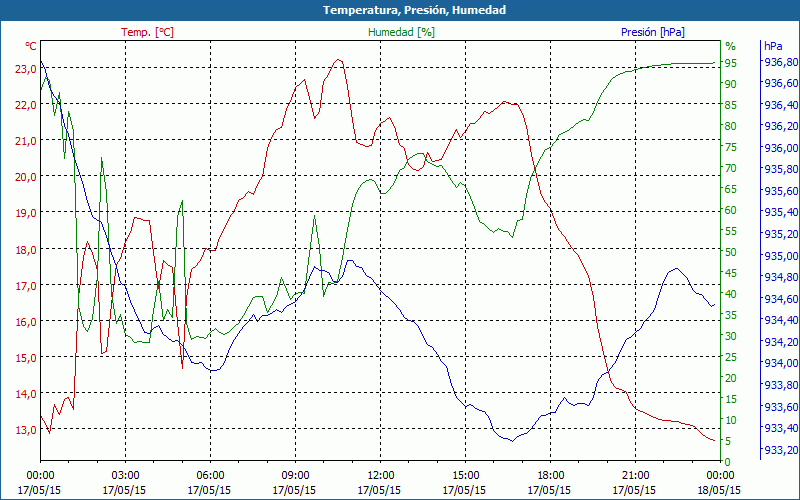Click the "935,80" pressure axis value
The image size is (800, 500).
779,170
